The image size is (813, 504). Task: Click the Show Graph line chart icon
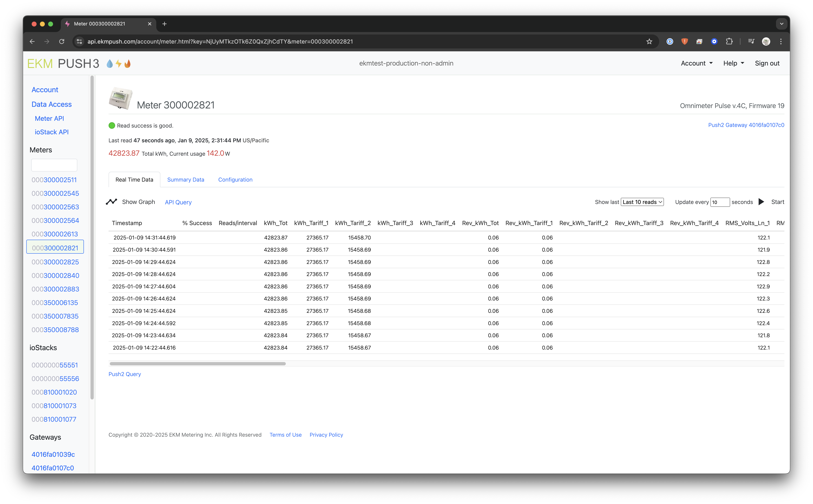tap(111, 202)
